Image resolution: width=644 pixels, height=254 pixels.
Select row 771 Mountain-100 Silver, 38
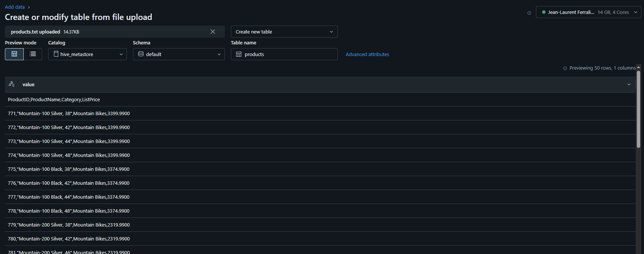320,113
